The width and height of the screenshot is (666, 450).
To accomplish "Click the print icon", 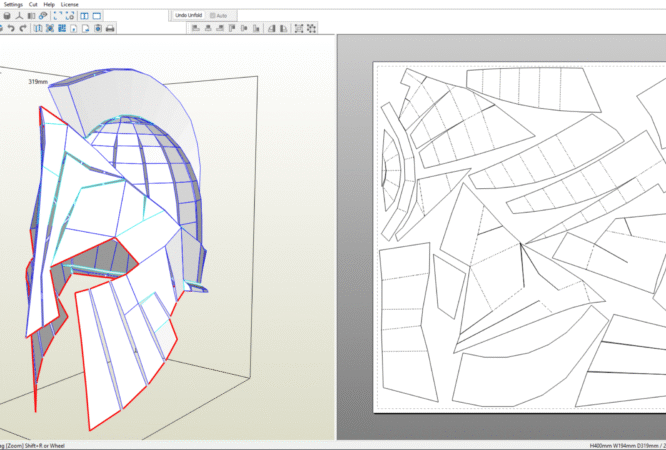I will (111, 29).
